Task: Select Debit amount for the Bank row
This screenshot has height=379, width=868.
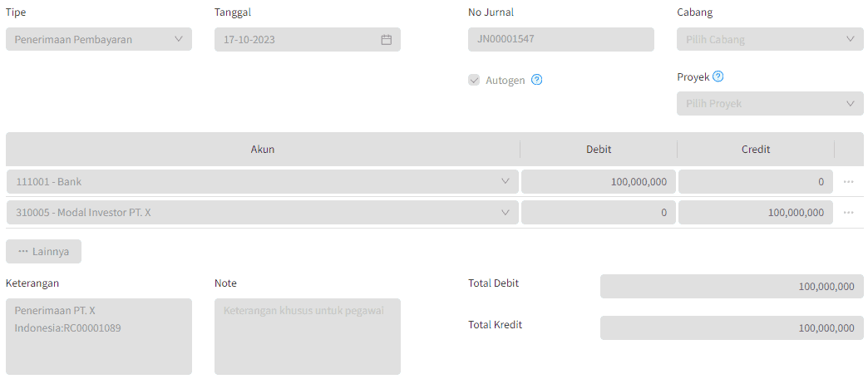Action: point(599,181)
